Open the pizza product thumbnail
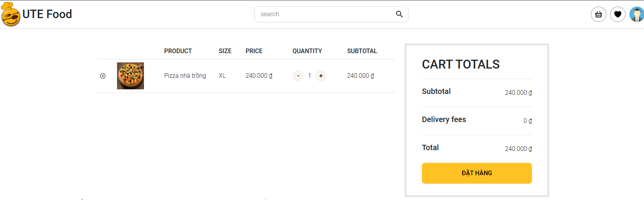Image resolution: width=644 pixels, height=211 pixels. (x=130, y=76)
